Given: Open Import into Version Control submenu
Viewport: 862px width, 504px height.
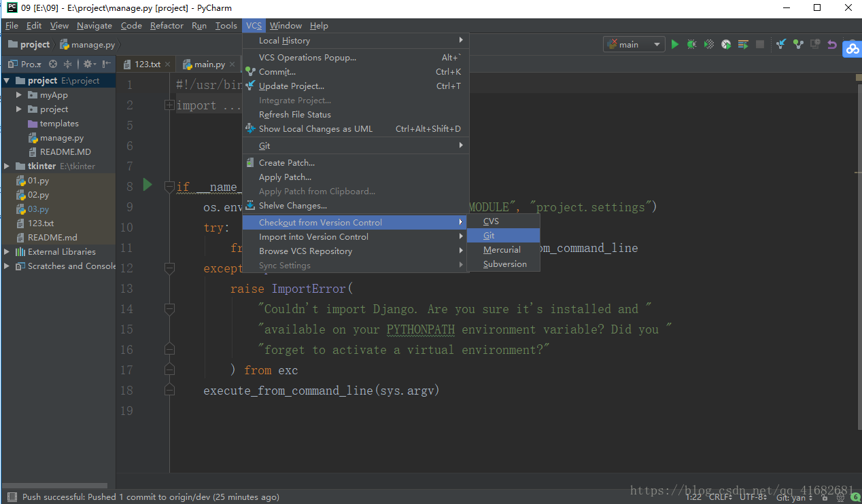Looking at the screenshot, I should [x=356, y=237].
